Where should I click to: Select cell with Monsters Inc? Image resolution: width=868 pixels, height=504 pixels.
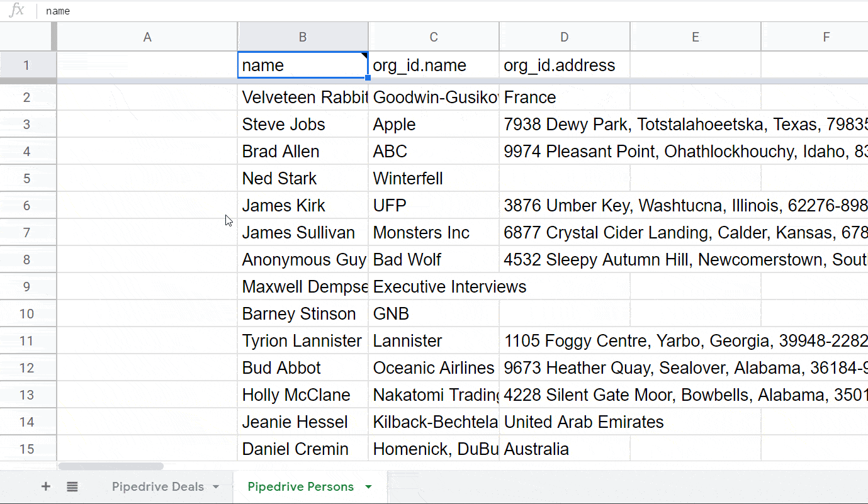(433, 233)
